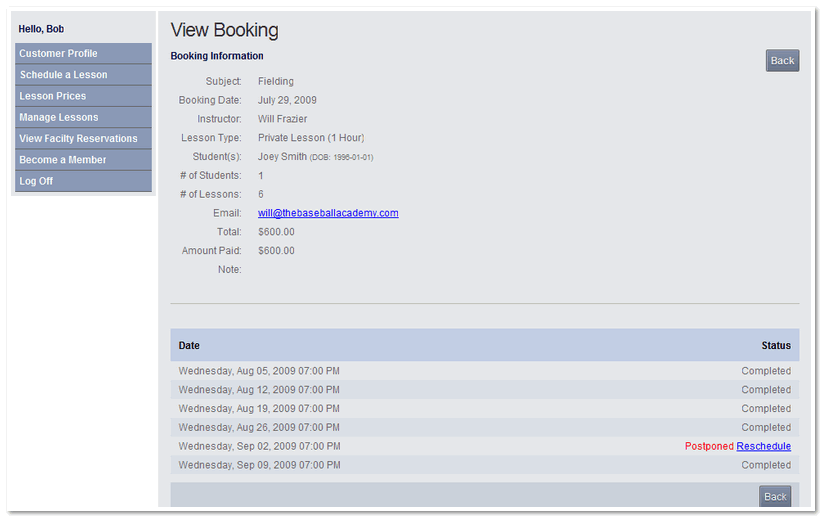Screen dimensions: 822x518
Task: Select the Aug 12, 2009 lesson row
Action: pyautogui.click(x=259, y=390)
